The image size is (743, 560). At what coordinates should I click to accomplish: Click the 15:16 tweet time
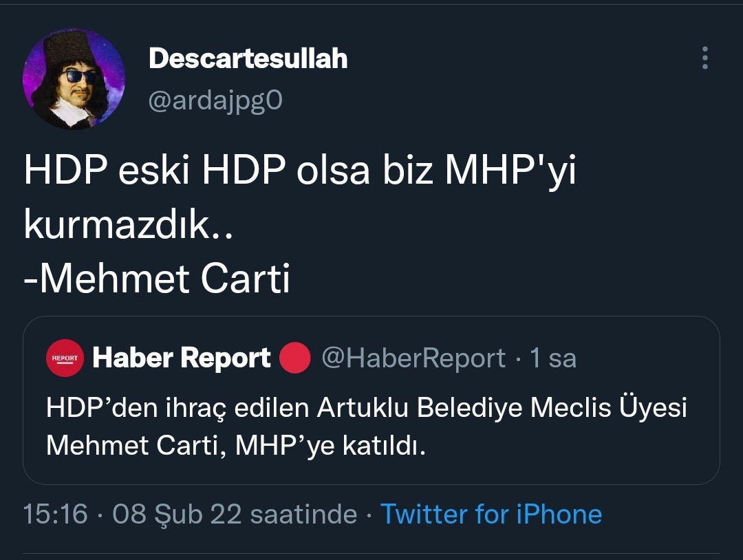click(x=56, y=514)
